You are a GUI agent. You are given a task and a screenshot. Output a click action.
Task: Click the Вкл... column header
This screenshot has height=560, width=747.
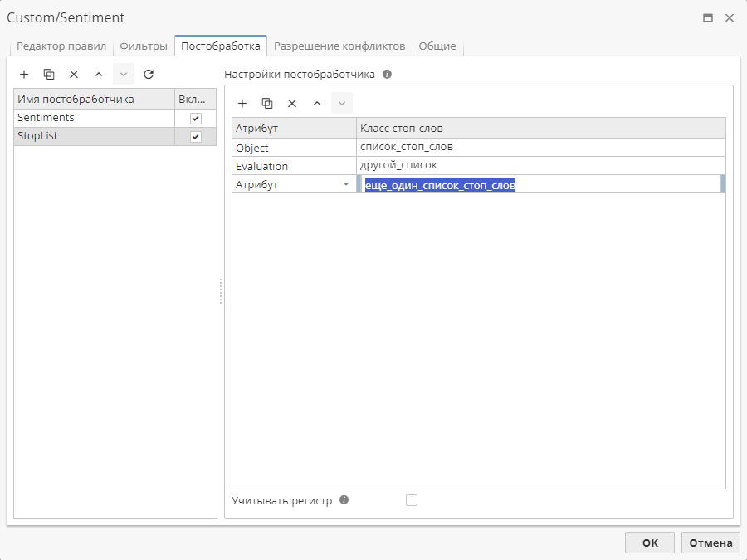tap(196, 99)
